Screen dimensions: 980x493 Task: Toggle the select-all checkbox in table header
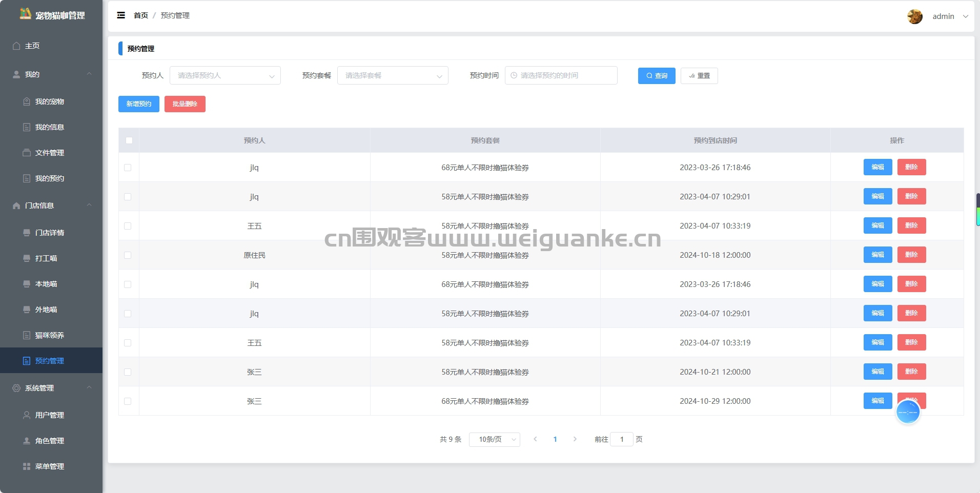pos(129,140)
